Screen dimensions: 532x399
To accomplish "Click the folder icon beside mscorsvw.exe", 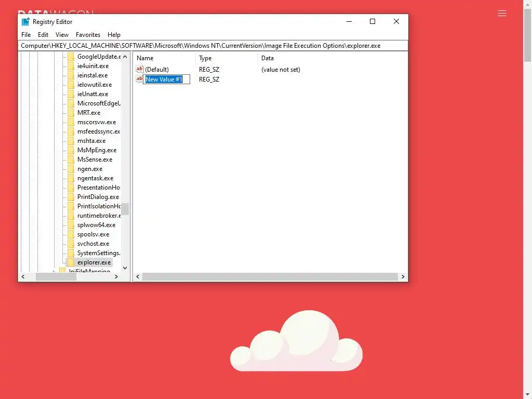I will (x=71, y=122).
